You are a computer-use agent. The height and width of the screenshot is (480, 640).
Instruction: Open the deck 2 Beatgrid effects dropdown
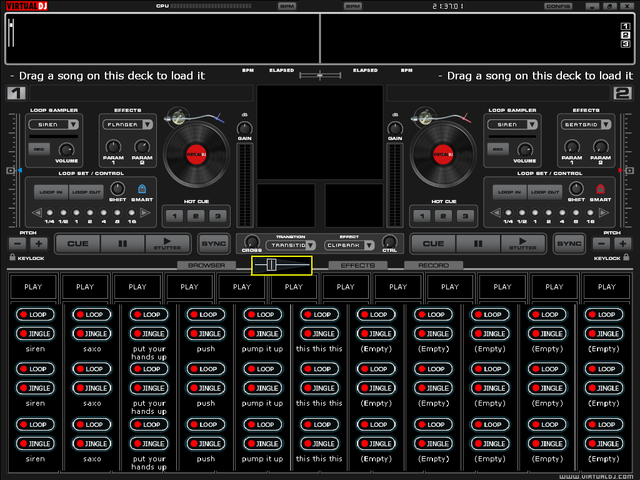586,124
